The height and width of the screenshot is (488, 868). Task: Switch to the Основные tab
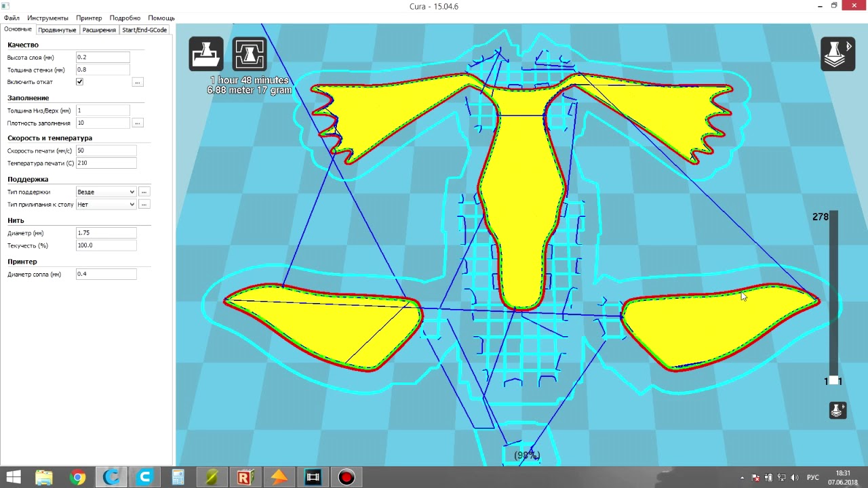[x=18, y=30]
